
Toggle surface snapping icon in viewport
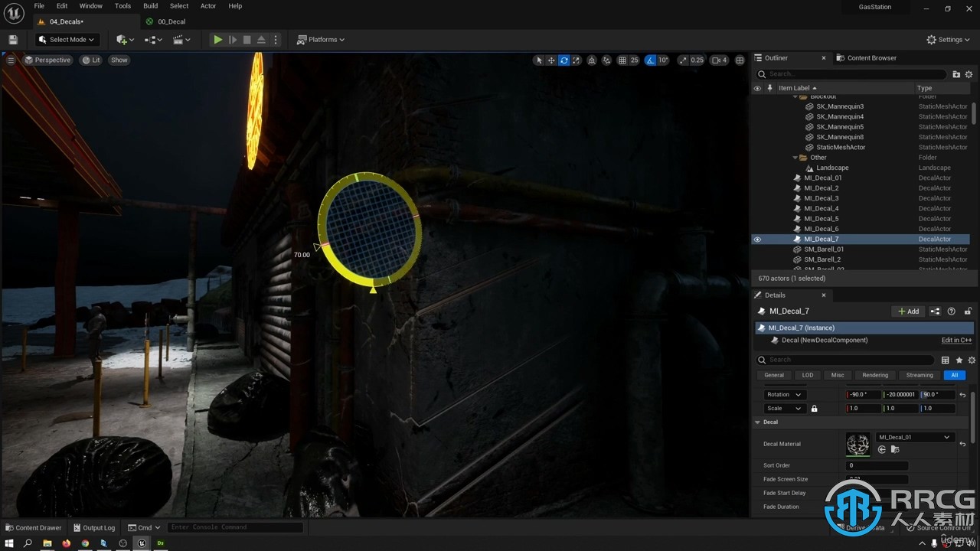coord(607,60)
